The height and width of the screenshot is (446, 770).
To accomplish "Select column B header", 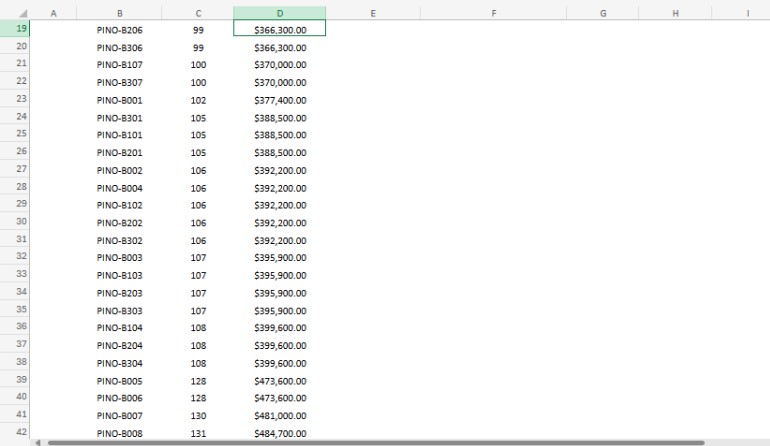I will [x=119, y=13].
